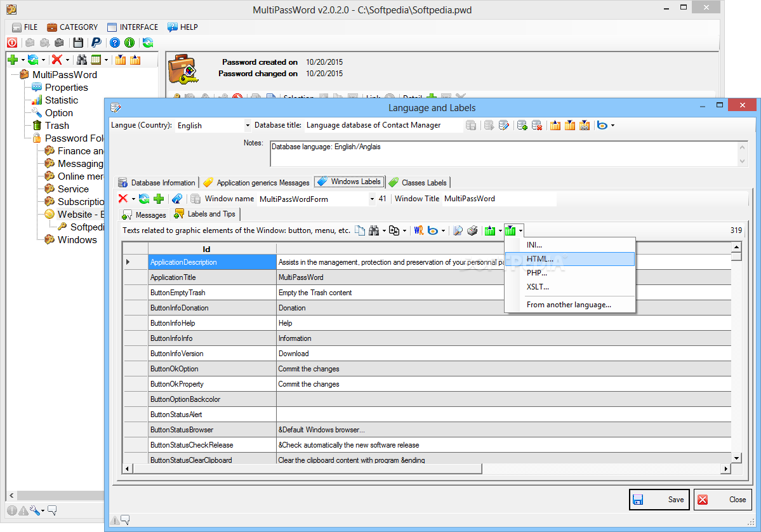Image resolution: width=761 pixels, height=532 pixels.
Task: Choose INI... from the import menu
Action: tap(570, 244)
